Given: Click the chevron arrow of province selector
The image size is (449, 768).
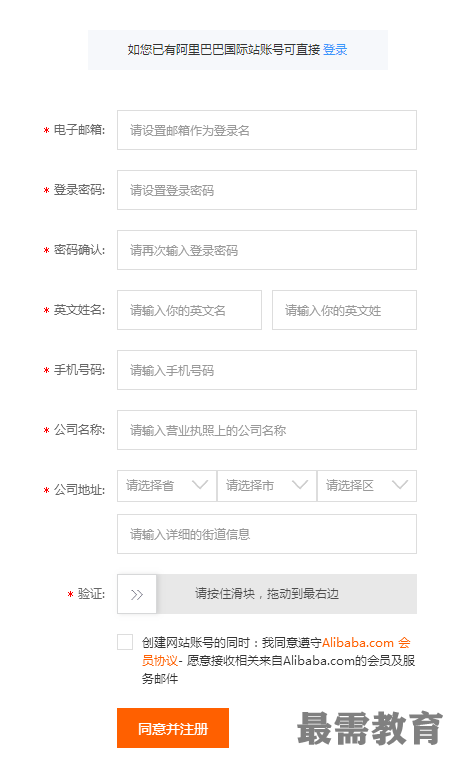Looking at the screenshot, I should (200, 485).
